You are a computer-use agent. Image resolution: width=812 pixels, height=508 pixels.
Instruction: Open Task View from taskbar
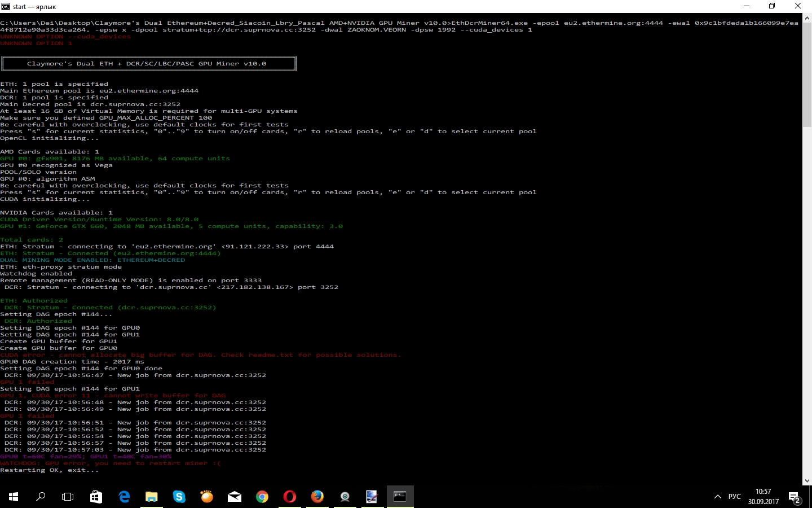click(x=68, y=497)
